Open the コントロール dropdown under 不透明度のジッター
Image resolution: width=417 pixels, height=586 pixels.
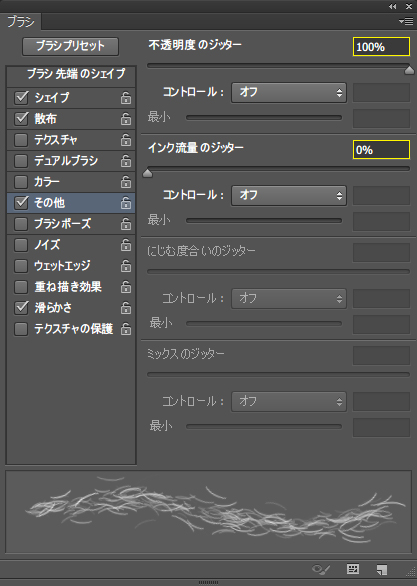coord(289,92)
